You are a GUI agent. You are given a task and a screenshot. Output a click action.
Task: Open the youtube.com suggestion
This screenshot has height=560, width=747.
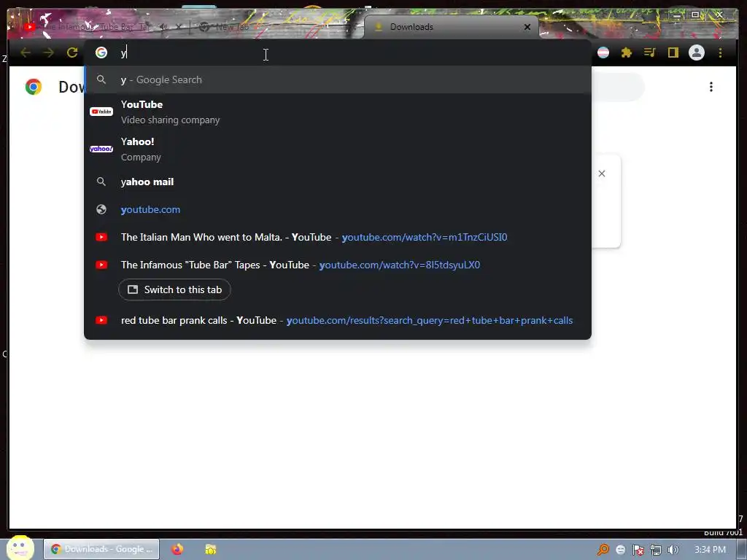(x=338, y=209)
